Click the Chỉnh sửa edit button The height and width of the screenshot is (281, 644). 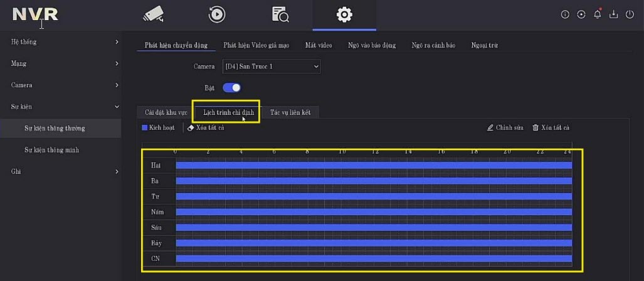pos(505,128)
